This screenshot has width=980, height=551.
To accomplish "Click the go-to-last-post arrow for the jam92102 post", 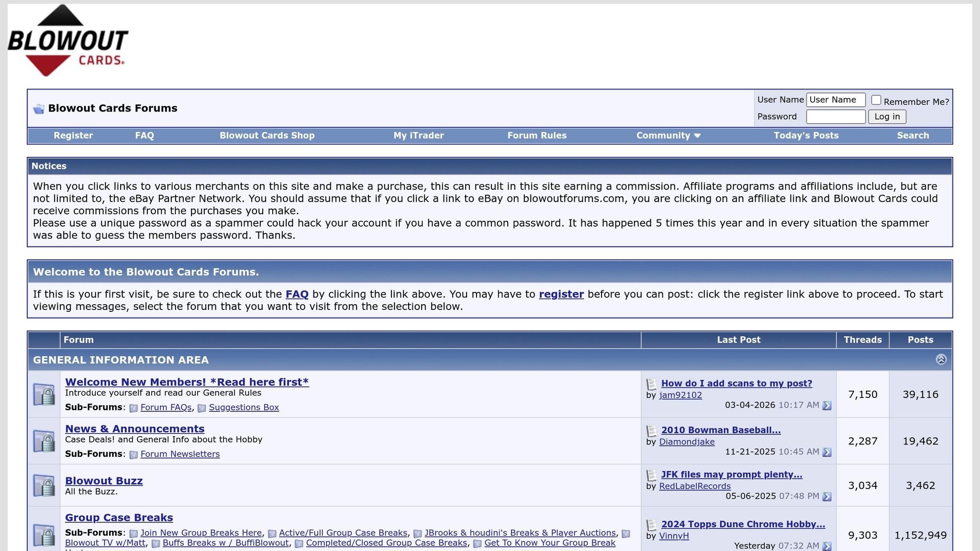I will 826,406.
